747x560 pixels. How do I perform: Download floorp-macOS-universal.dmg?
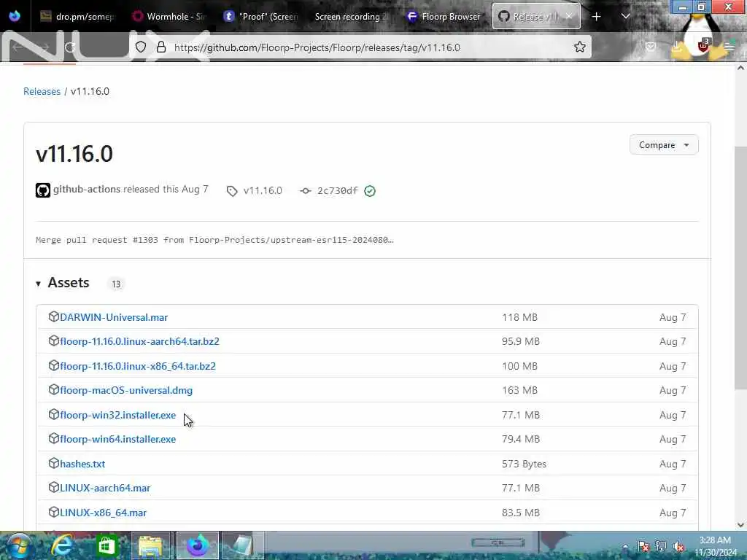click(x=126, y=391)
